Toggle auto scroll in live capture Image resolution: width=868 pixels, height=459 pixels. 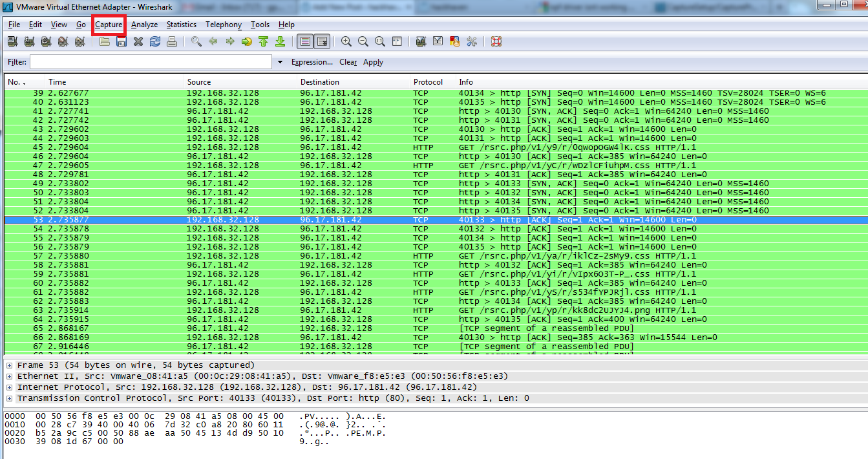click(322, 41)
